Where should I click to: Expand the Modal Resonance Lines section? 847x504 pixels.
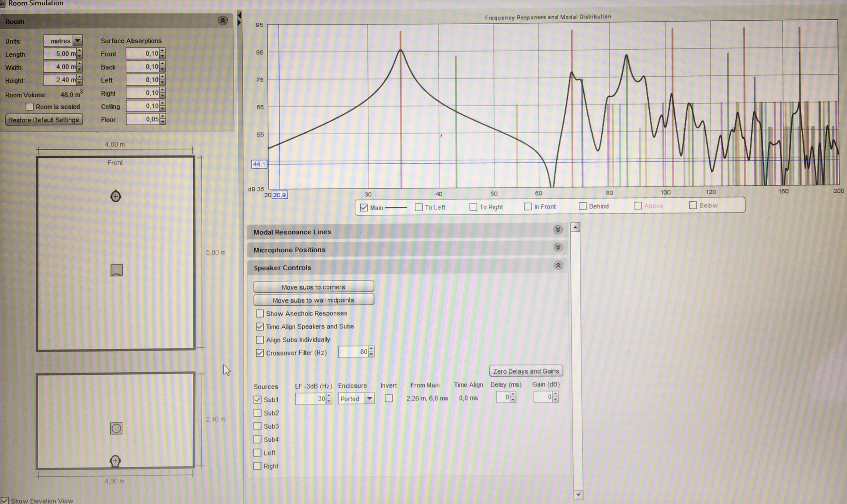click(558, 230)
